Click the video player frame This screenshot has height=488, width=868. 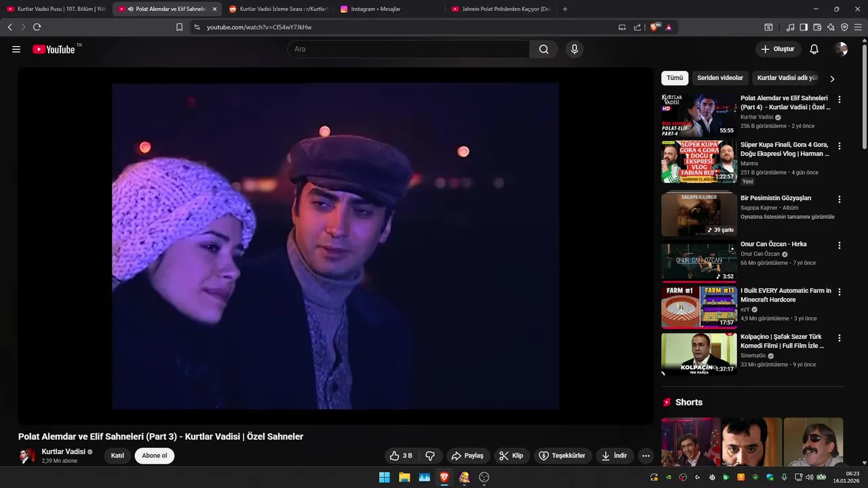[x=336, y=245]
